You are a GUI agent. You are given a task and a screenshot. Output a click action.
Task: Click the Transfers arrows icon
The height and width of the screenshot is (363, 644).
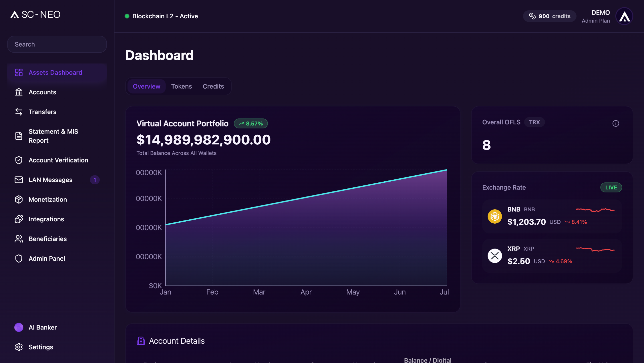19,112
